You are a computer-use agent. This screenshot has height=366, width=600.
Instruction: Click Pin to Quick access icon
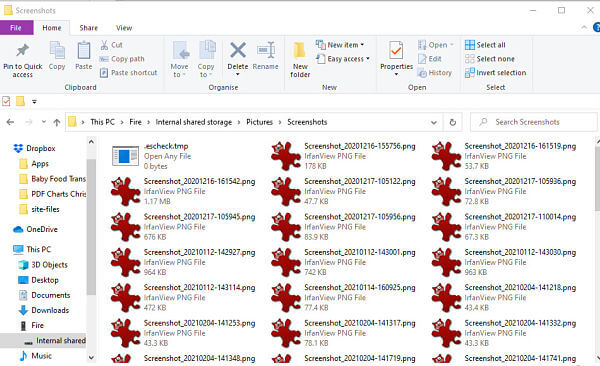pyautogui.click(x=22, y=50)
